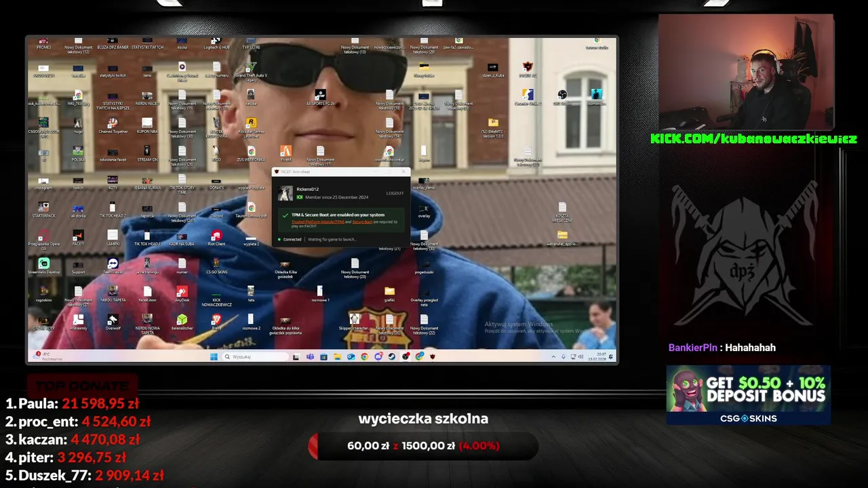The width and height of the screenshot is (868, 488).
Task: Open the NERDU FACEIT image file
Action: 147,98
